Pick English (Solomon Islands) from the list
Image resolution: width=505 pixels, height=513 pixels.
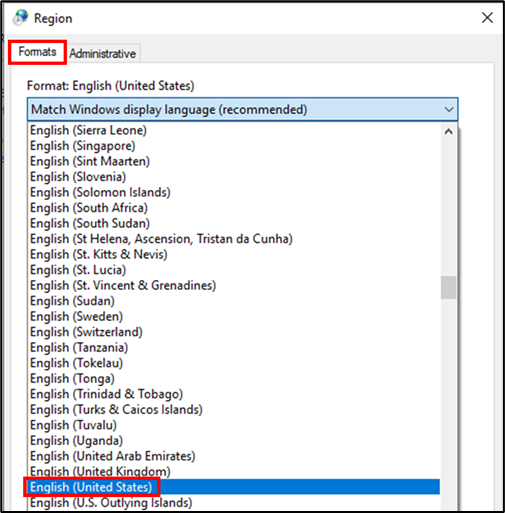tap(234, 192)
